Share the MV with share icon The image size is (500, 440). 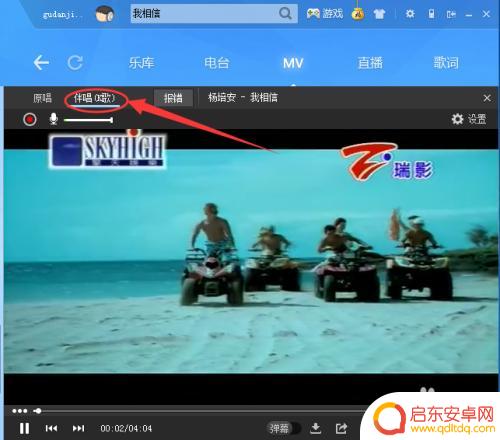(x=341, y=428)
